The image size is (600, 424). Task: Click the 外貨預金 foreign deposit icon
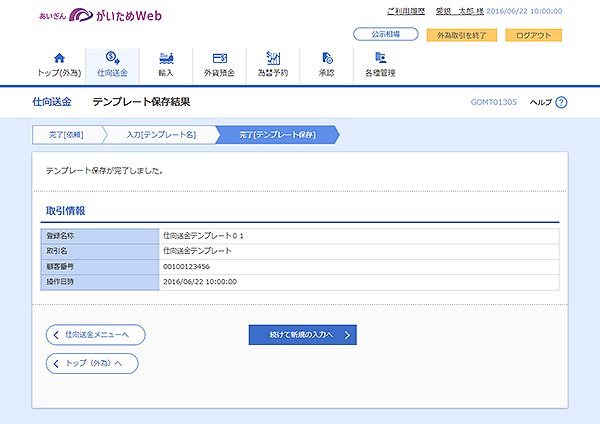point(220,58)
